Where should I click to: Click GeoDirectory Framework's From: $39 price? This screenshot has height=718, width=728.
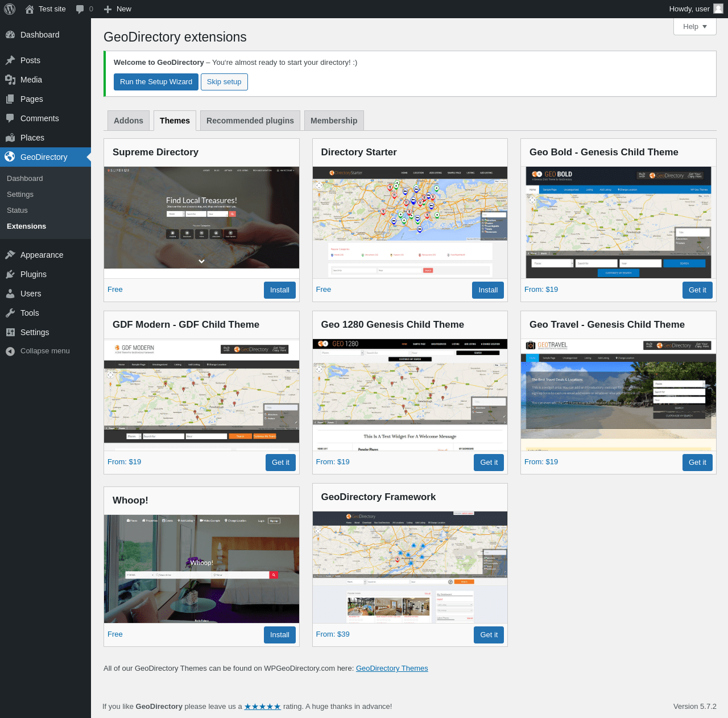pyautogui.click(x=333, y=634)
